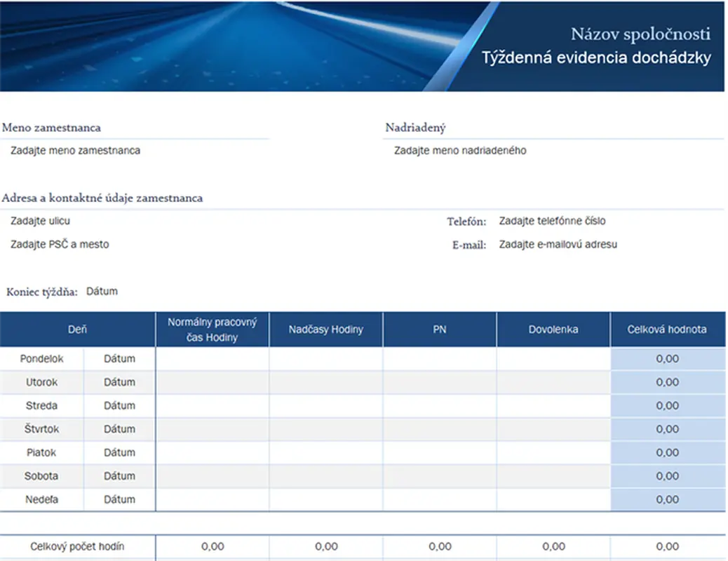The image size is (728, 561).
Task: Select the normal hours 0,00 sum in totals row
Action: (x=213, y=546)
